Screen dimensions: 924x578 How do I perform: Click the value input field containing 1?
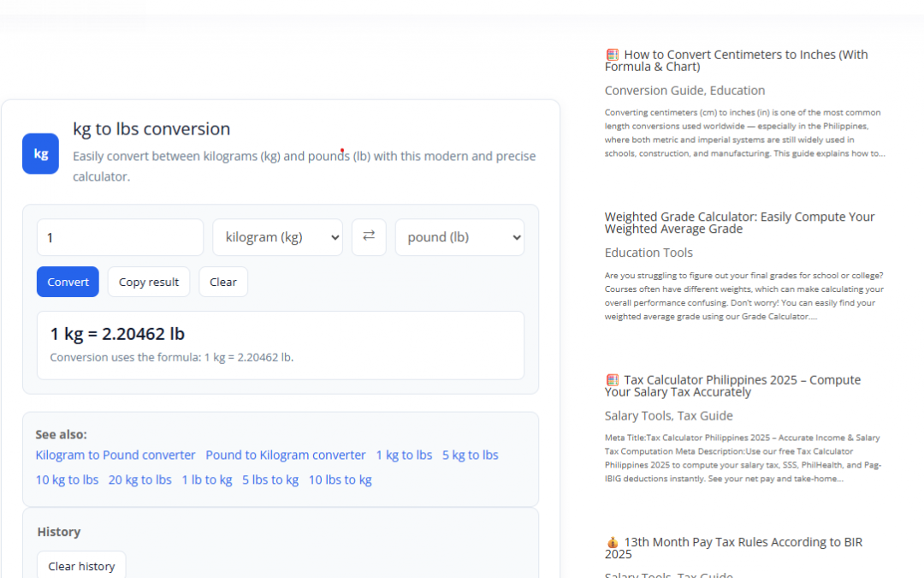tap(120, 237)
